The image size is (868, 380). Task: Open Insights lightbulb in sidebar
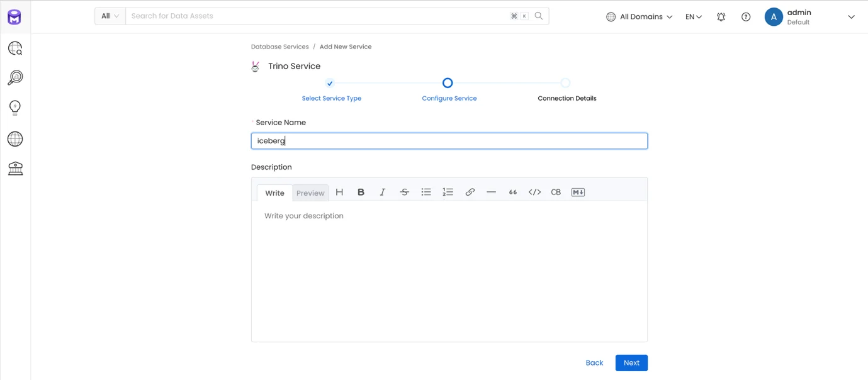click(15, 108)
